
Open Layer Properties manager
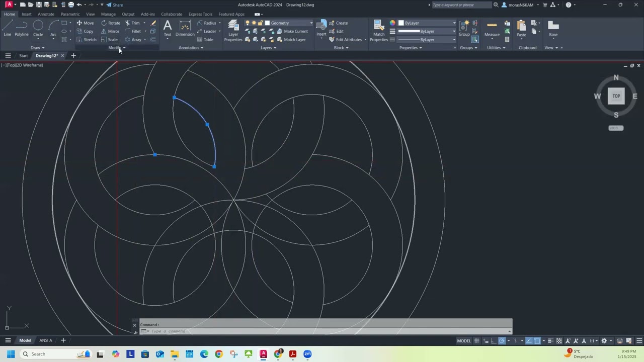(233, 31)
